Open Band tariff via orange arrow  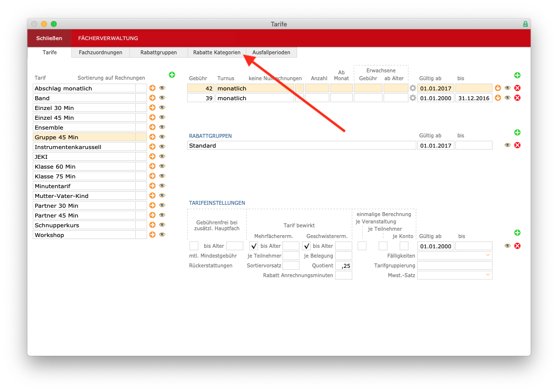(152, 98)
